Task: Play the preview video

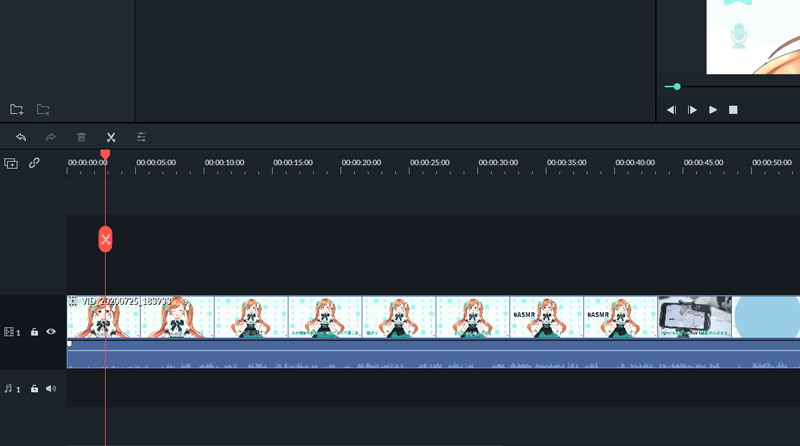Action: coord(713,110)
